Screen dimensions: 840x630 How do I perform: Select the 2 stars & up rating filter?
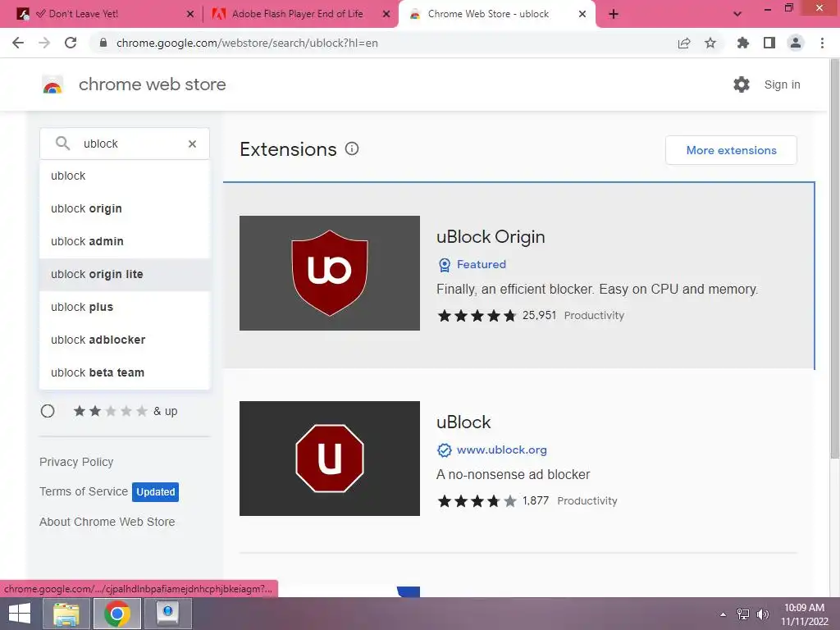pos(48,411)
